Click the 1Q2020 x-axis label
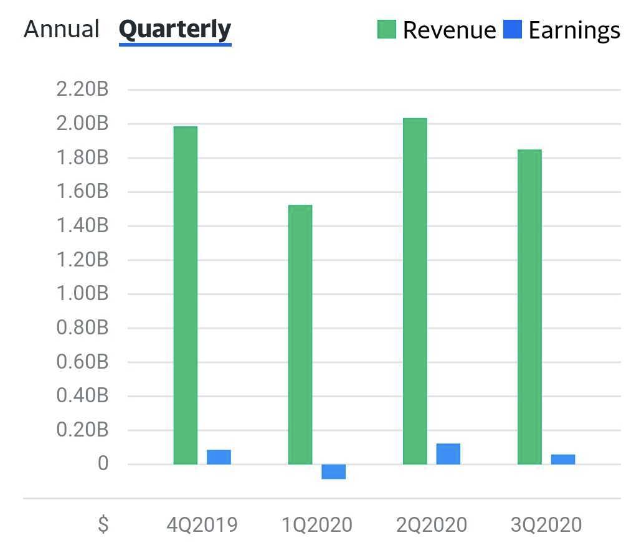Viewport: 638px width, 552px height. (x=316, y=524)
